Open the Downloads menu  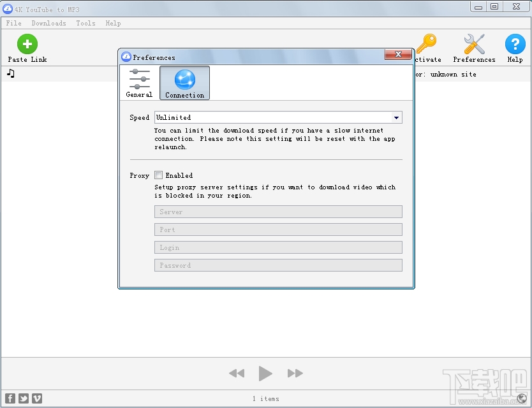48,23
